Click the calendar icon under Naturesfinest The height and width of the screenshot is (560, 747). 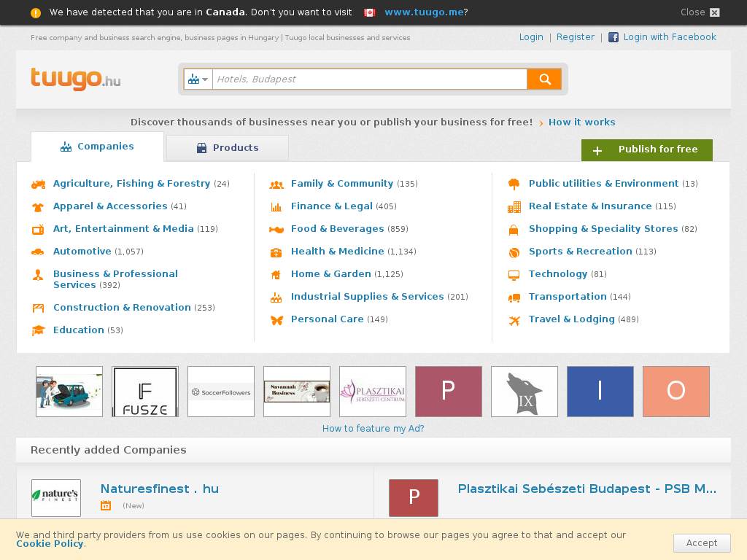click(x=106, y=506)
